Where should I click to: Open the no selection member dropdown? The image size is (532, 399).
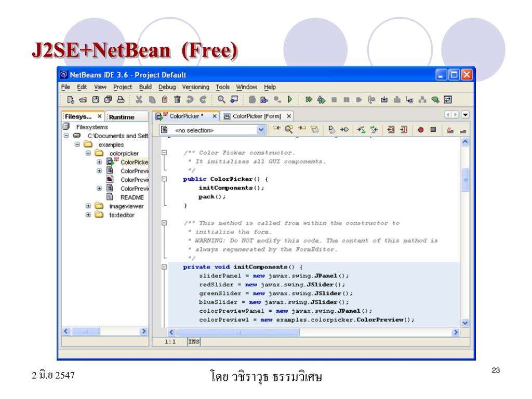[261, 130]
